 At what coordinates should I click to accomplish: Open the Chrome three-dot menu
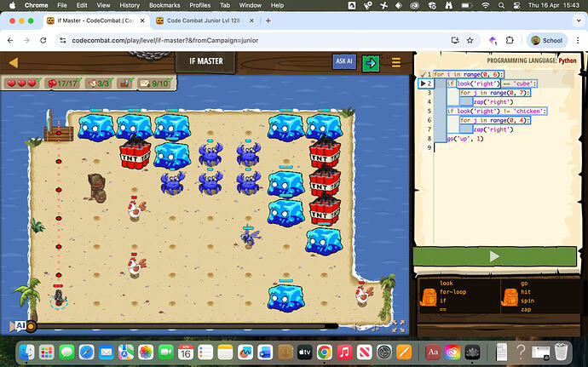coord(578,40)
